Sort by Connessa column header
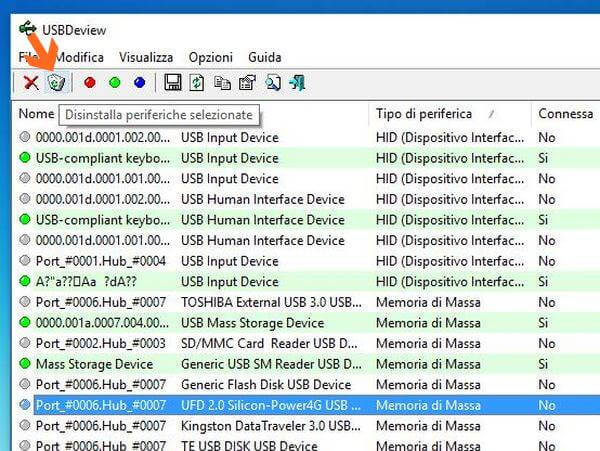Screen dimensions: 600x451 coord(566,114)
